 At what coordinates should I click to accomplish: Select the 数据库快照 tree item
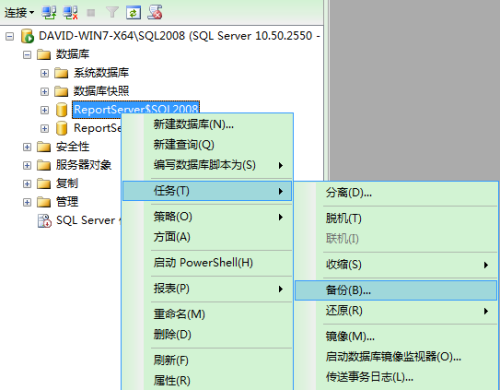pos(101,91)
